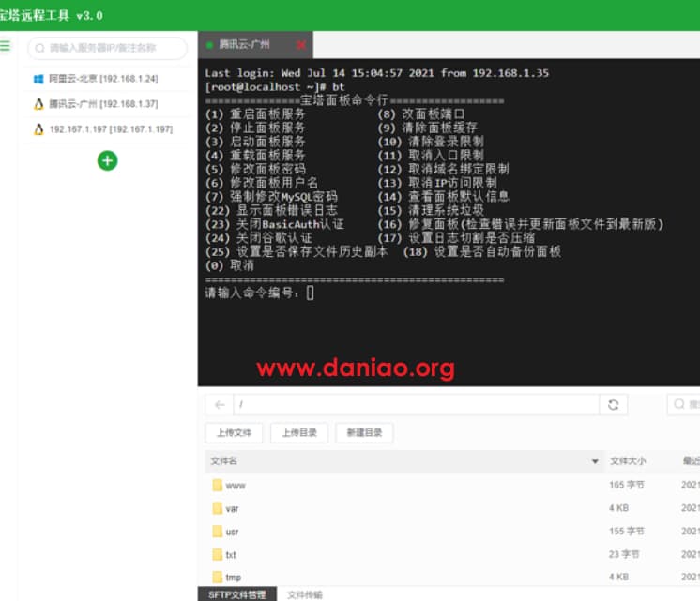Focus the server IP search field

coord(107,48)
